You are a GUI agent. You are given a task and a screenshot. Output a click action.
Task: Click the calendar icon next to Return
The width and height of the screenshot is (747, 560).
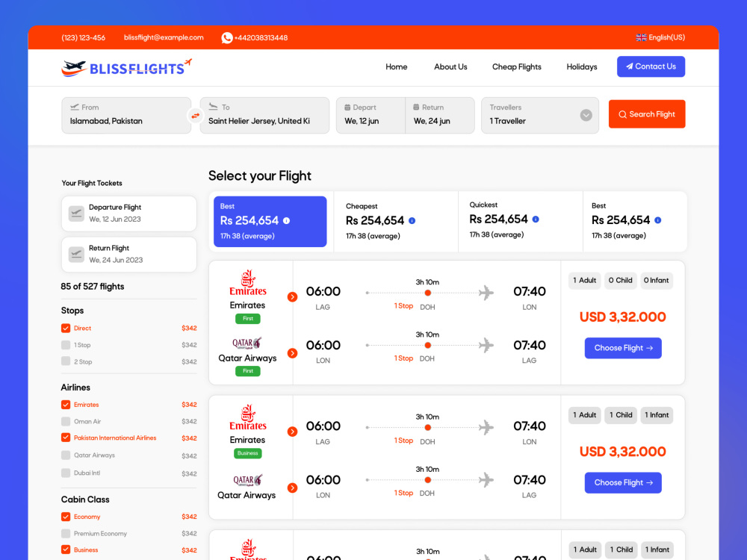[x=416, y=107]
